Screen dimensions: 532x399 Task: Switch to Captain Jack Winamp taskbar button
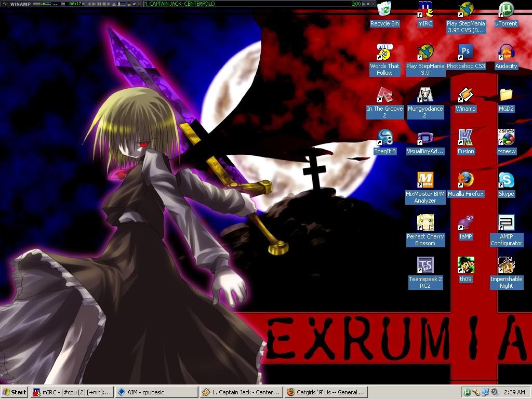pos(241,392)
